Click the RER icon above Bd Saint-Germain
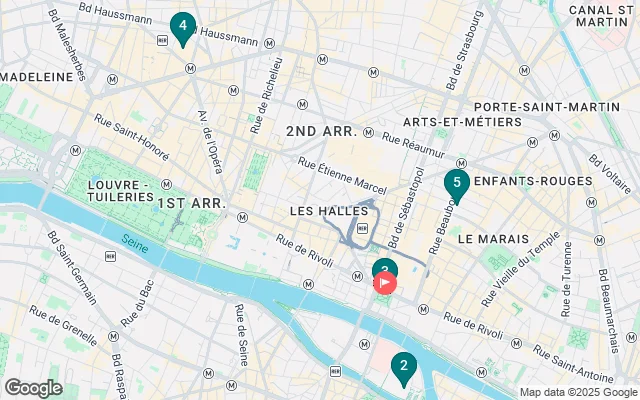 [x=110, y=256]
